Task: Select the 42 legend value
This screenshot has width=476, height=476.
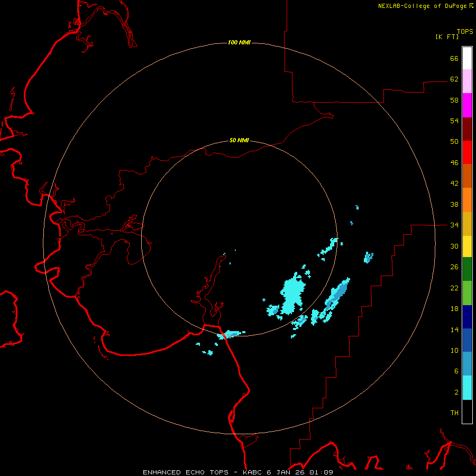Action: pos(454,184)
